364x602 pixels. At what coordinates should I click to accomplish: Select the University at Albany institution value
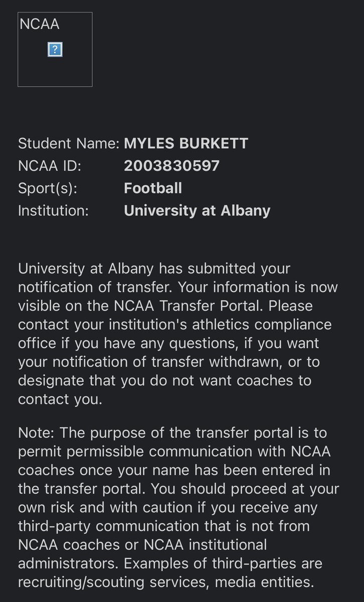point(197,210)
